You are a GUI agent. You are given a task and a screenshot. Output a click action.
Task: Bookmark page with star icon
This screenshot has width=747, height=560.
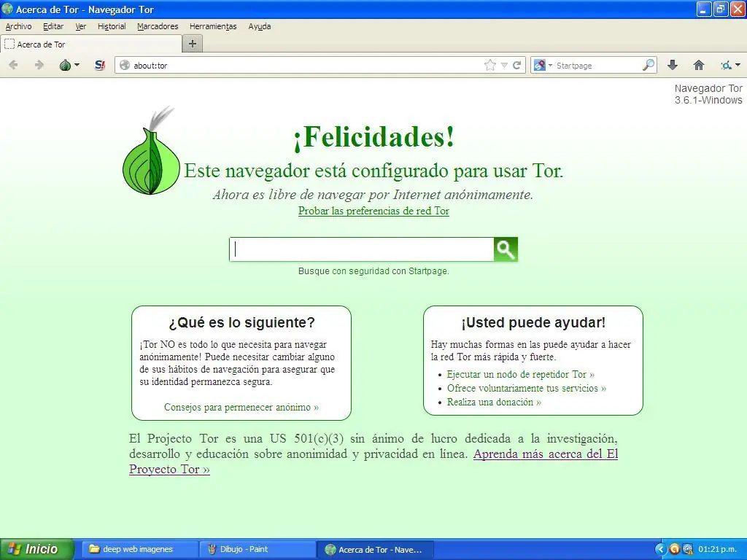(x=489, y=65)
